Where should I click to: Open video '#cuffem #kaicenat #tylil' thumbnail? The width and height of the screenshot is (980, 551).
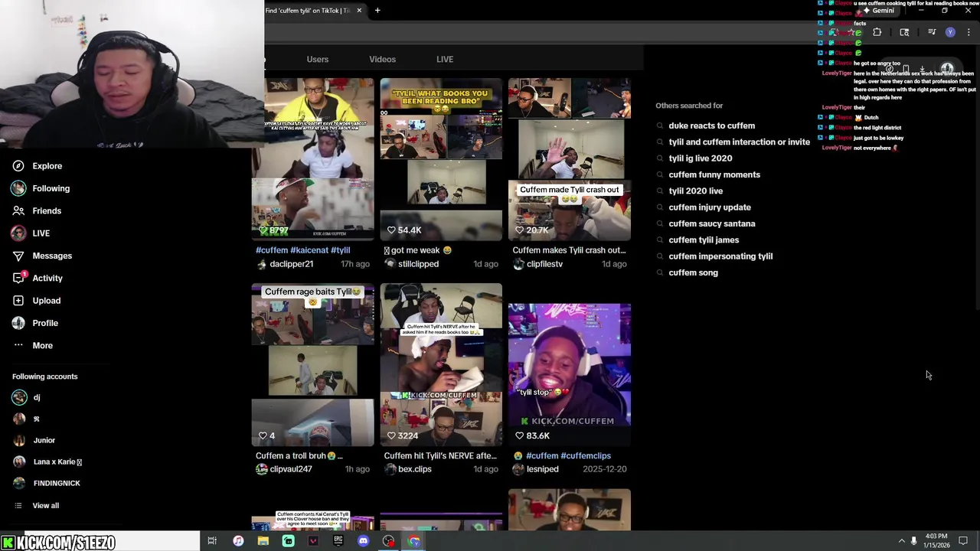(x=312, y=159)
